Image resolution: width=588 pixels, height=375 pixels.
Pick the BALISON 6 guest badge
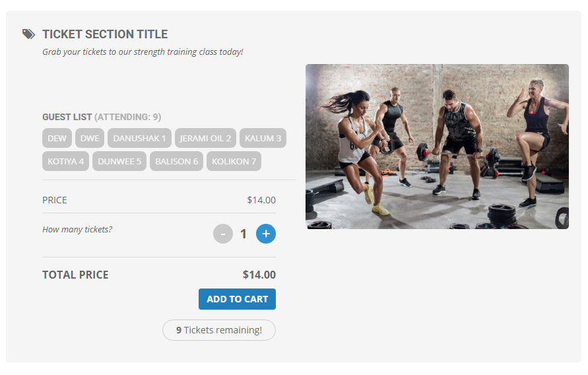tap(176, 161)
